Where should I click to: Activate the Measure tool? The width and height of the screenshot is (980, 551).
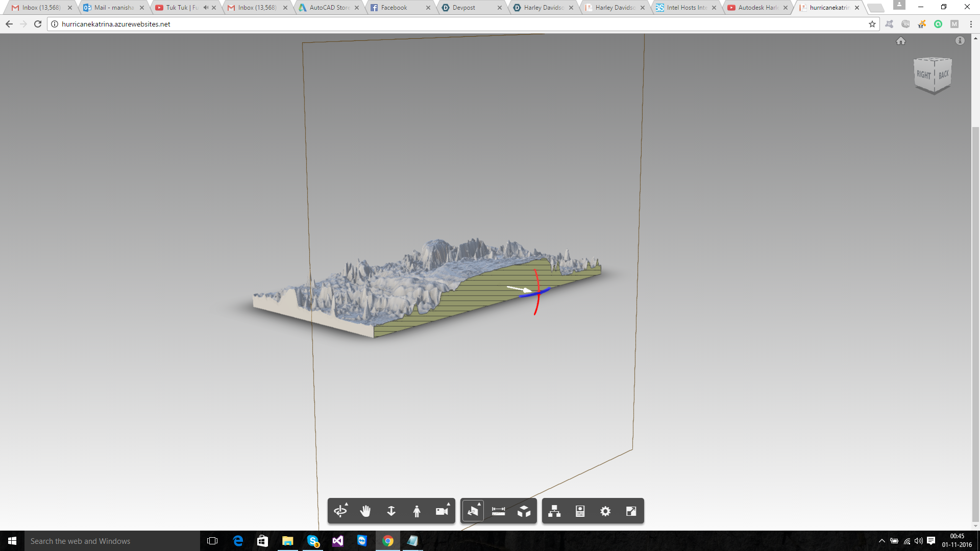[x=499, y=511]
